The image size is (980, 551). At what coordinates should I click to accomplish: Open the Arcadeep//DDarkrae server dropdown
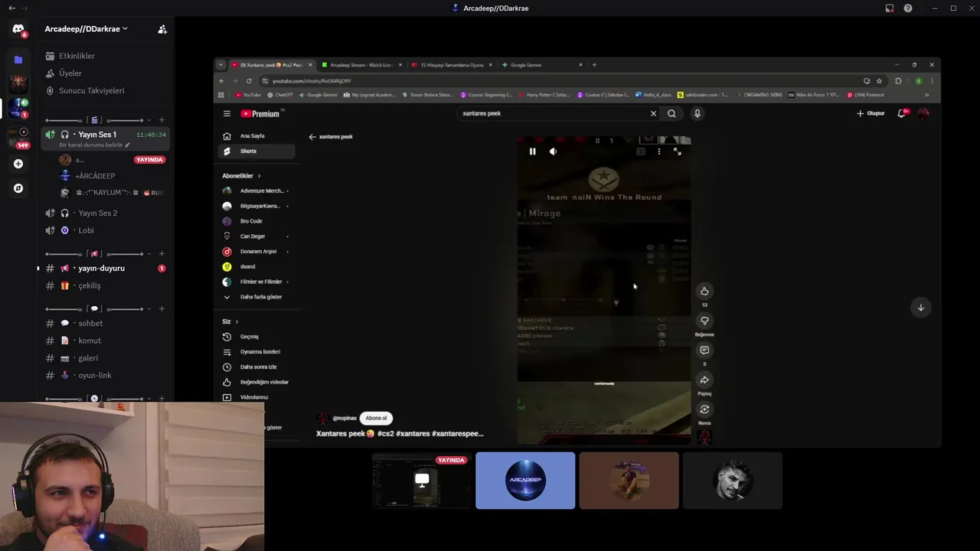(x=86, y=29)
